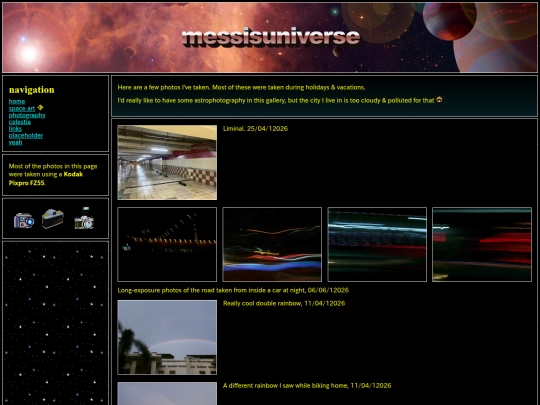
Task: Click the 'Really cool double rainbow' caption
Action: [284, 303]
